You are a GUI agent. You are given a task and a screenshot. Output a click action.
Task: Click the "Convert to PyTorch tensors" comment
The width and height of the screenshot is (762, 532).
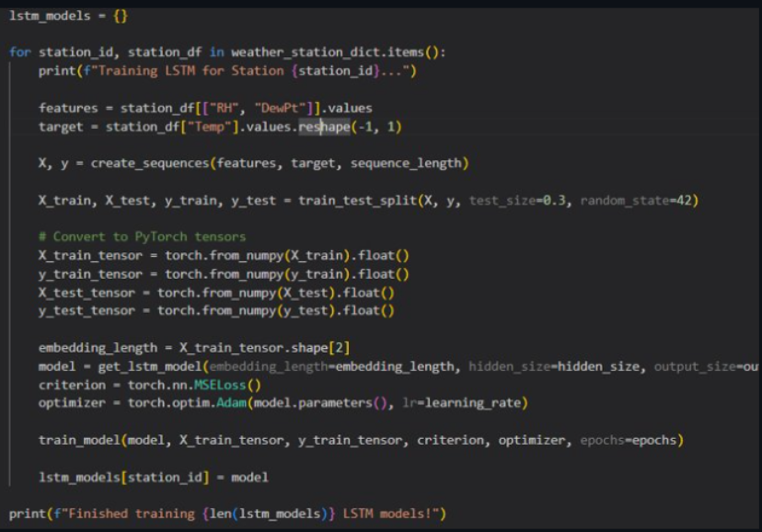tap(142, 237)
